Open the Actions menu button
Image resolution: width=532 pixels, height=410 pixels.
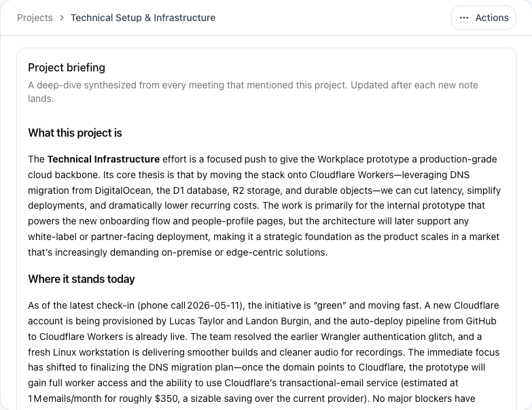(x=484, y=18)
